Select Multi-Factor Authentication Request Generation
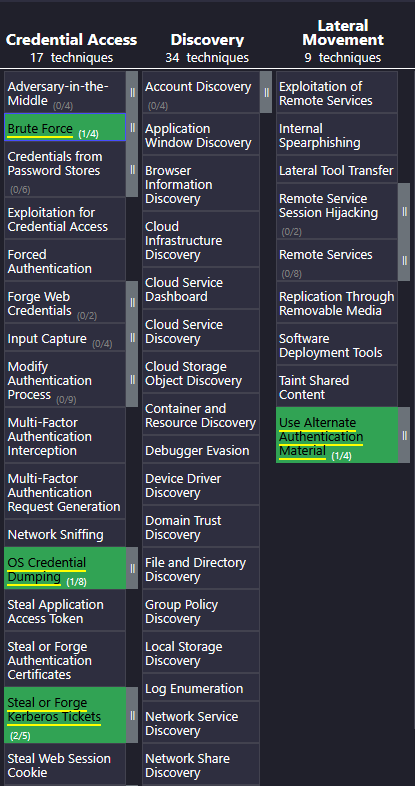The height and width of the screenshot is (786, 415). click(x=65, y=491)
